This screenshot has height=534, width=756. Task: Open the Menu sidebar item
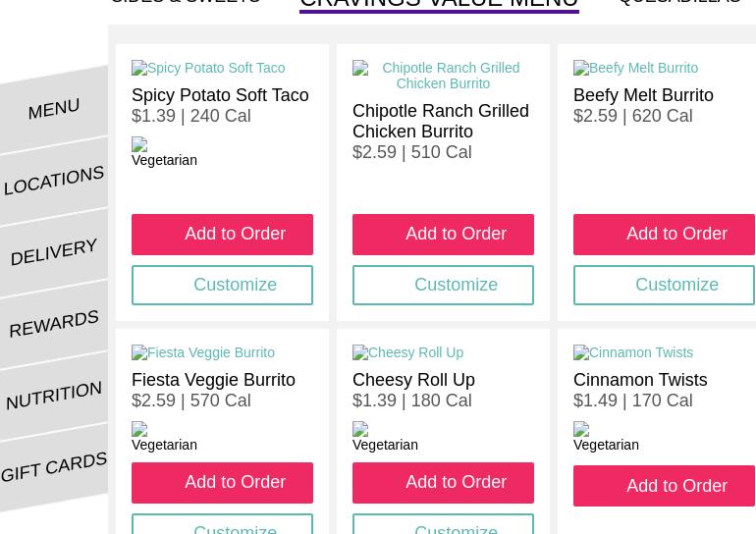pyautogui.click(x=54, y=108)
